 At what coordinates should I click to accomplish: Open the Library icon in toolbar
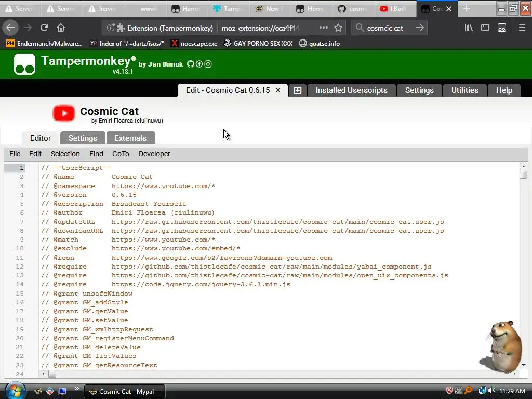(x=469, y=28)
